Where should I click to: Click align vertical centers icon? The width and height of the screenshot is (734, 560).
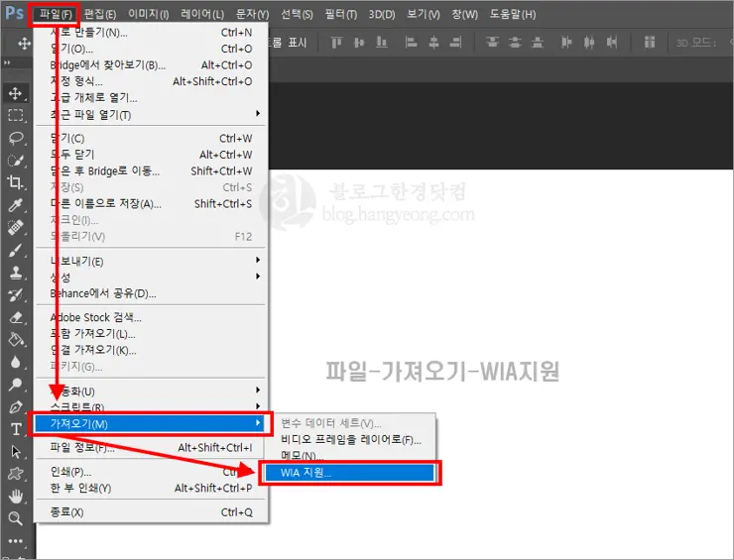(359, 43)
